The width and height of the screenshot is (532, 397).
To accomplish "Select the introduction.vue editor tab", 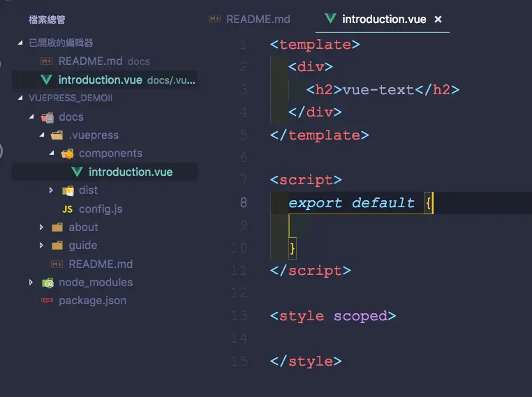I will click(383, 19).
